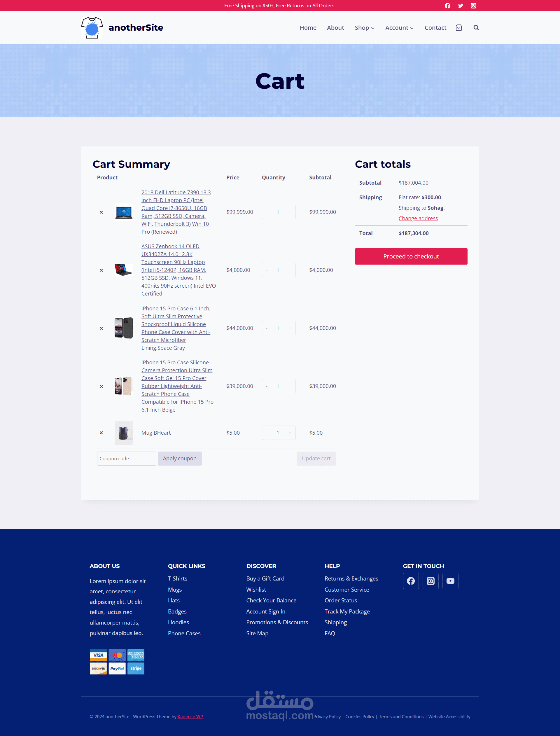The width and height of the screenshot is (560, 736).
Task: Open the footer YouTube icon button
Action: pyautogui.click(x=450, y=581)
